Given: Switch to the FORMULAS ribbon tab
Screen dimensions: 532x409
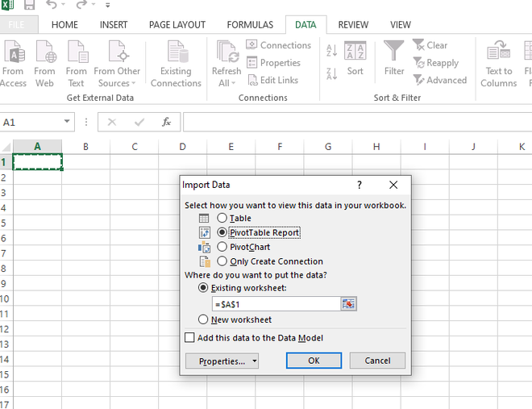Looking at the screenshot, I should point(250,25).
